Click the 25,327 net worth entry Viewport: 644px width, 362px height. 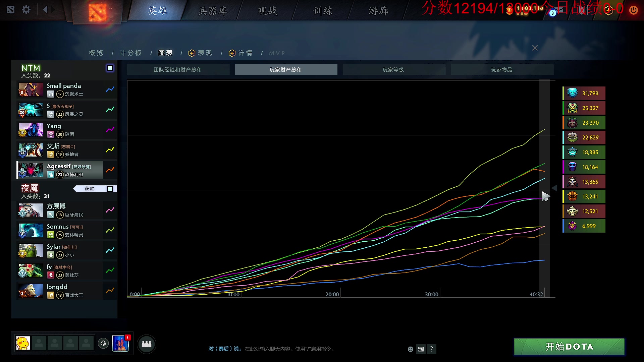[x=584, y=108]
